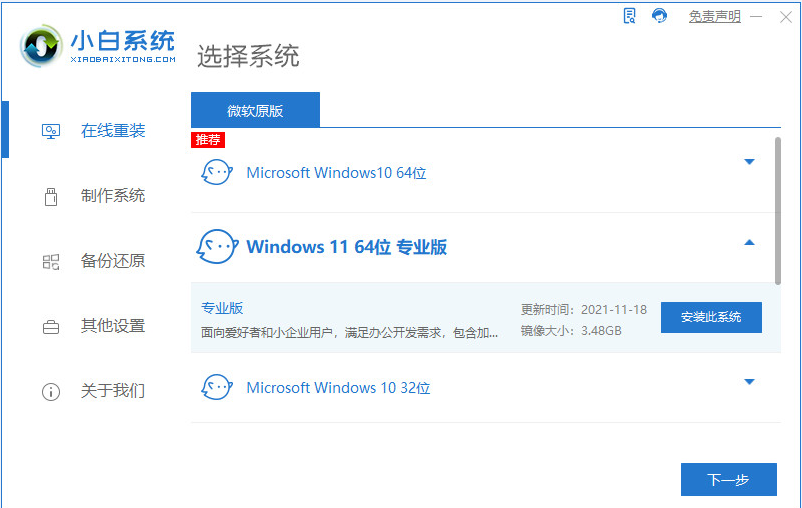Open the 备份还原 sidebar menu
Image resolution: width=802 pixels, height=508 pixels.
point(113,261)
